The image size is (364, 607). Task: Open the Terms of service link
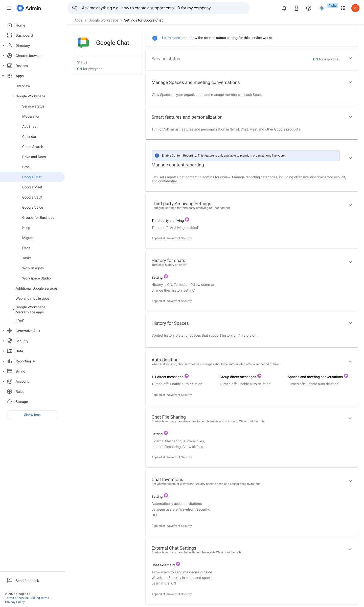[17, 598]
